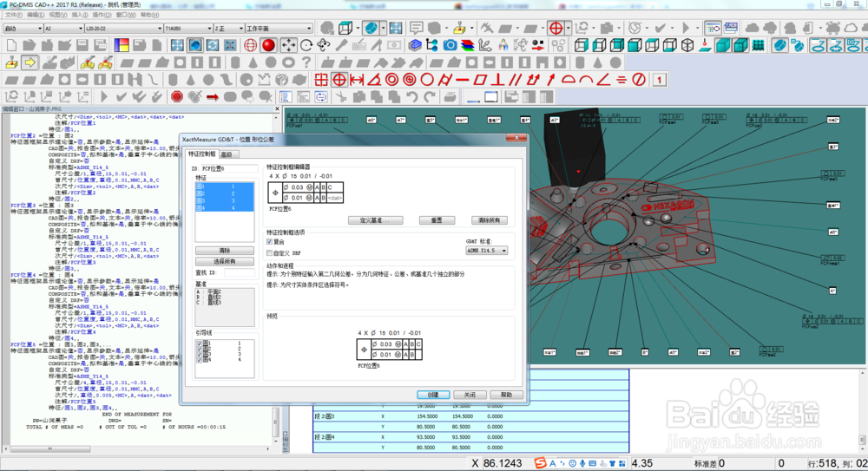Open the ASME Y14.5 GD&T standard dropdown
Image resolution: width=868 pixels, height=471 pixels.
pos(487,251)
